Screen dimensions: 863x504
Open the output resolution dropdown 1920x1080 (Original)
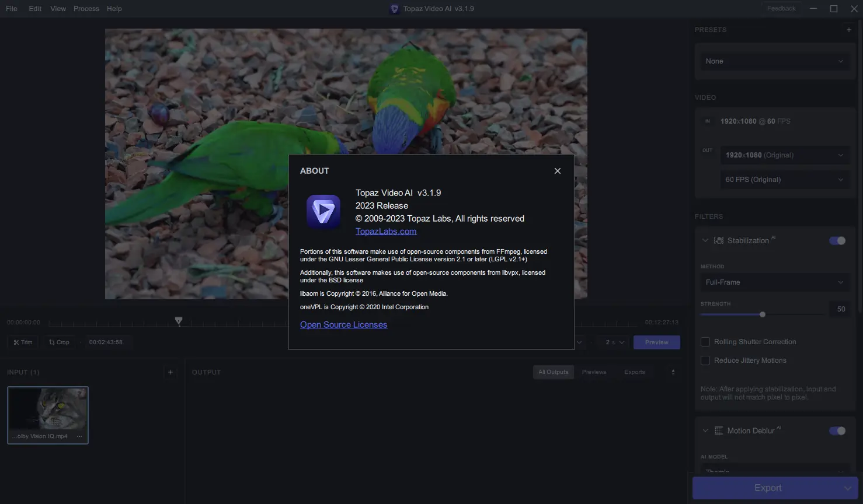click(x=785, y=155)
